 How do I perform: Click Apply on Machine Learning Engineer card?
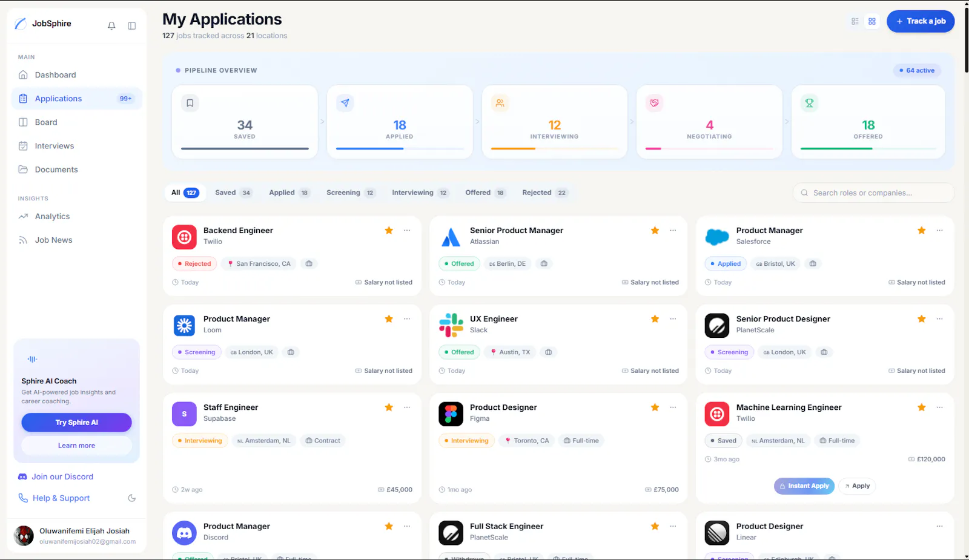tap(857, 486)
